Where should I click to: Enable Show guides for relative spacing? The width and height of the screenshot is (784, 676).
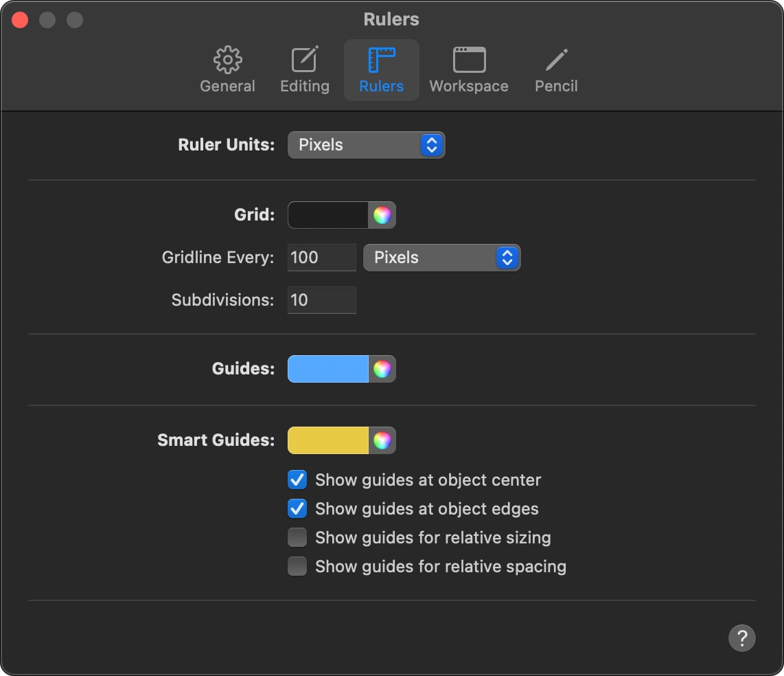297,566
